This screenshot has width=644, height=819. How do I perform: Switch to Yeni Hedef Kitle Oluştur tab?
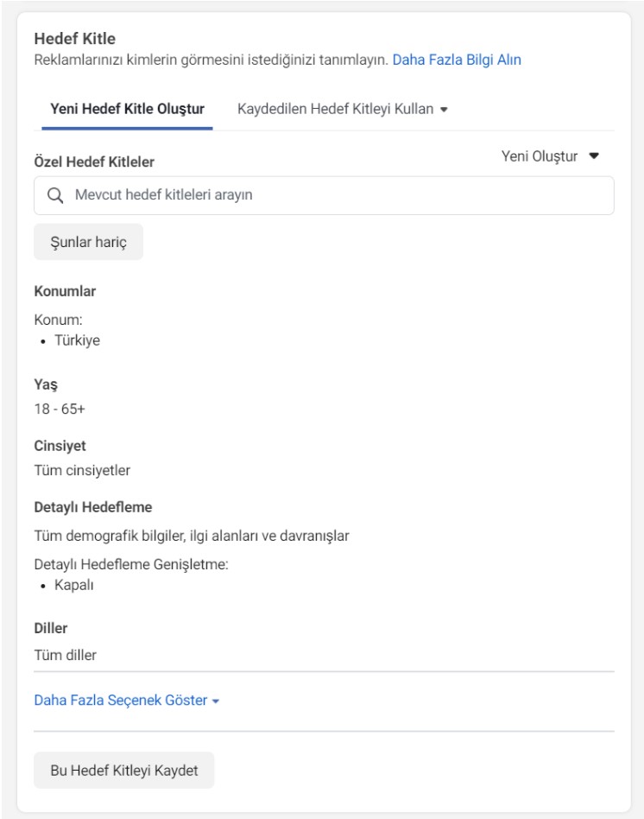(x=128, y=109)
